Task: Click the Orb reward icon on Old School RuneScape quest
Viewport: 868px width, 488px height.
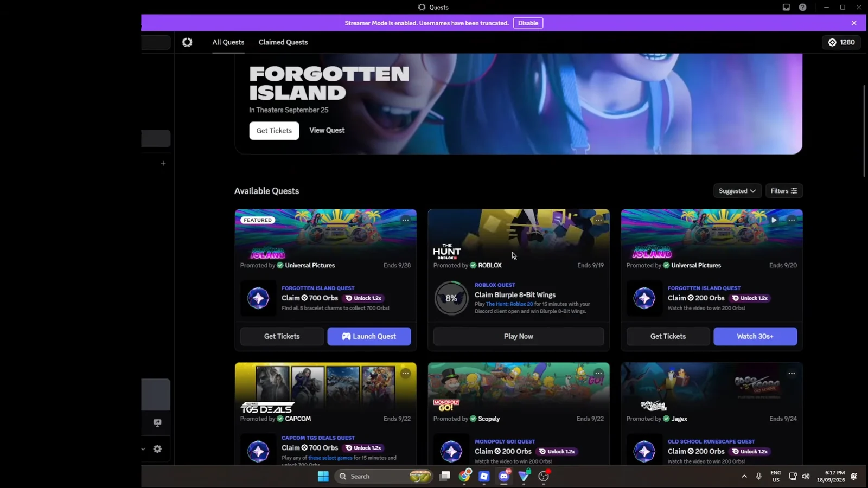Action: click(x=644, y=451)
